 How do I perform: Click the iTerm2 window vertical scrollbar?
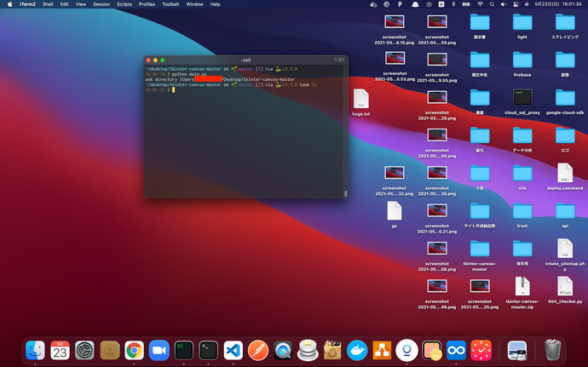point(345,193)
